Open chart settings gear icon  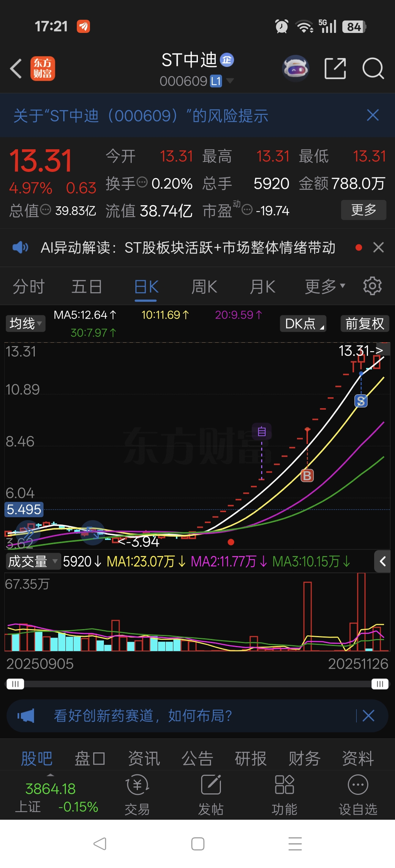click(x=372, y=286)
